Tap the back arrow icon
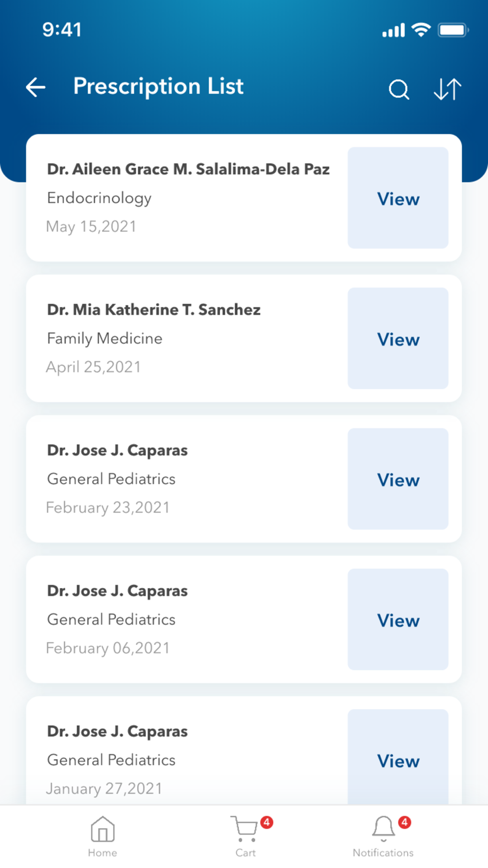The image size is (488, 868). pos(36,88)
